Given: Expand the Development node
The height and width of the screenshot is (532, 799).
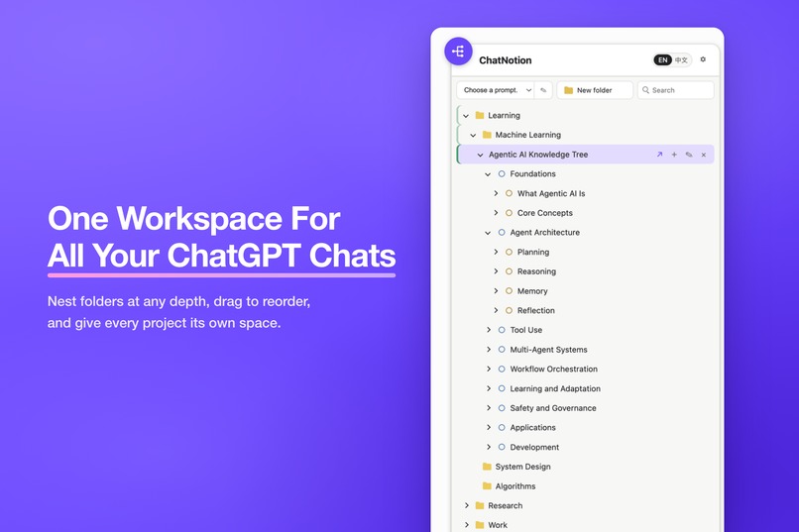Looking at the screenshot, I should (488, 447).
